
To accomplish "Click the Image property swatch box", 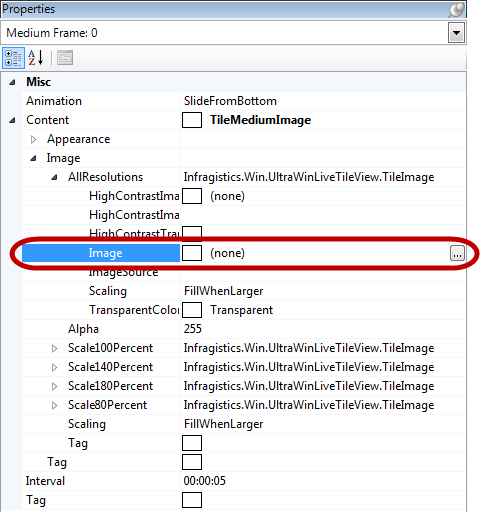I will 192,253.
